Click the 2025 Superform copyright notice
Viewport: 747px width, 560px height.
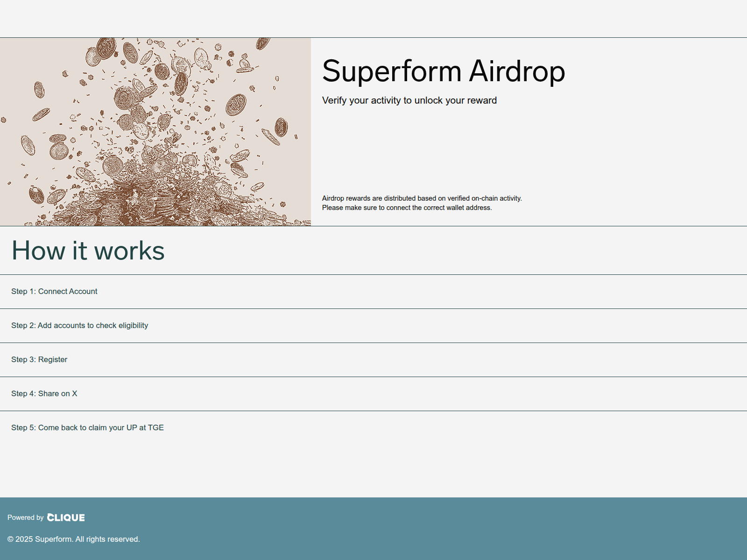click(75, 539)
